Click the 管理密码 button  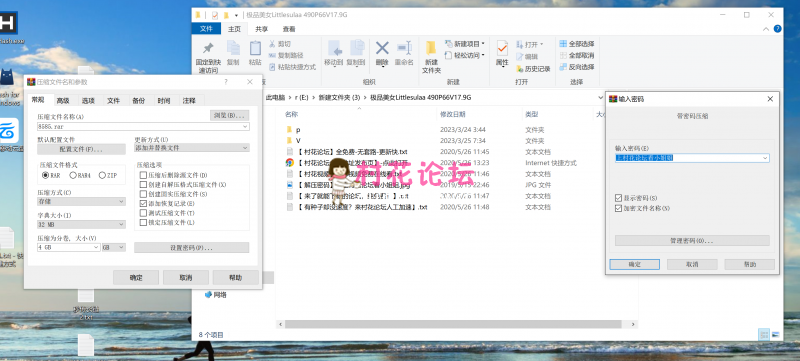pos(692,240)
